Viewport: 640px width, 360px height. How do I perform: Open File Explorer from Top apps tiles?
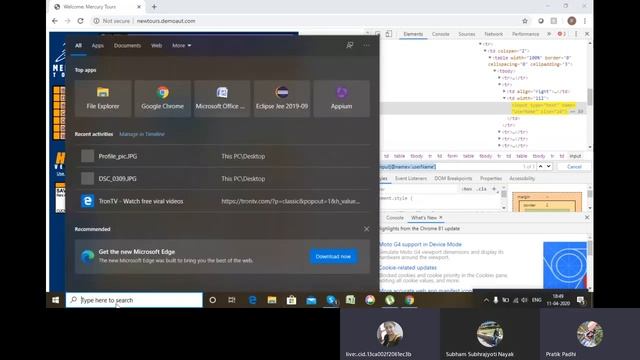pos(103,99)
